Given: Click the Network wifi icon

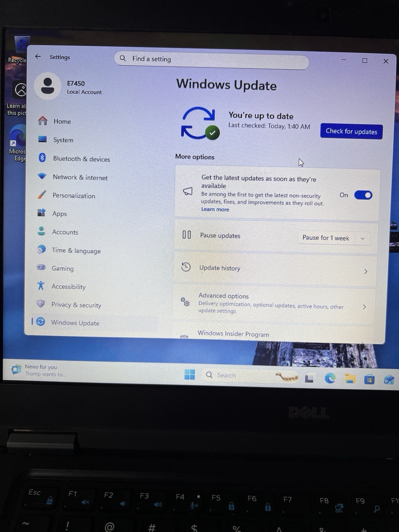Looking at the screenshot, I should click(x=42, y=176).
